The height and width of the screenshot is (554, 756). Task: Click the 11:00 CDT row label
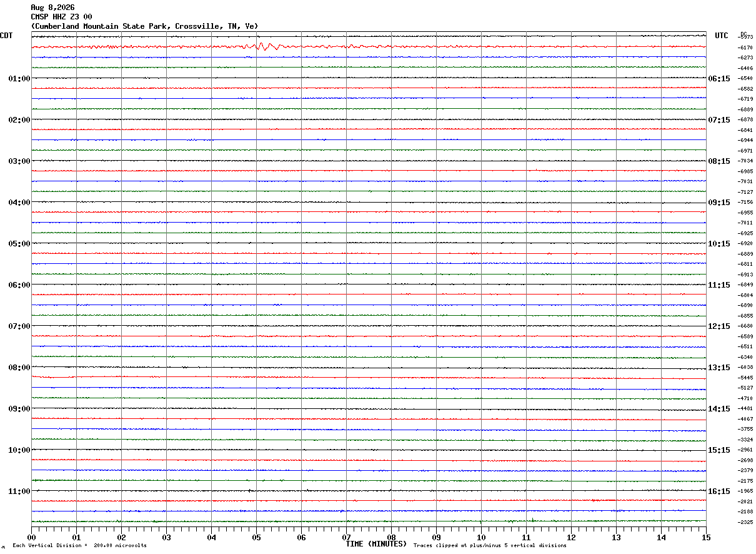19,491
